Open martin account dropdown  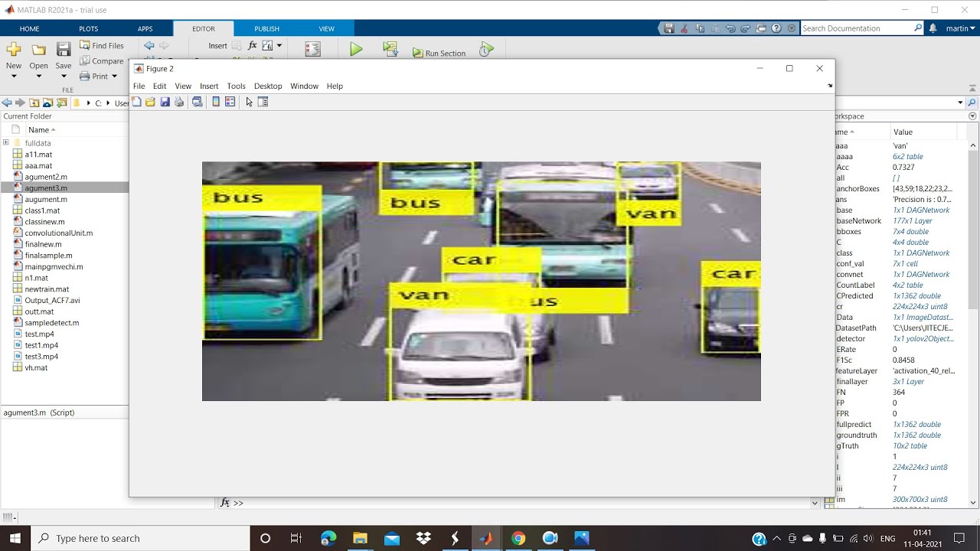(961, 28)
